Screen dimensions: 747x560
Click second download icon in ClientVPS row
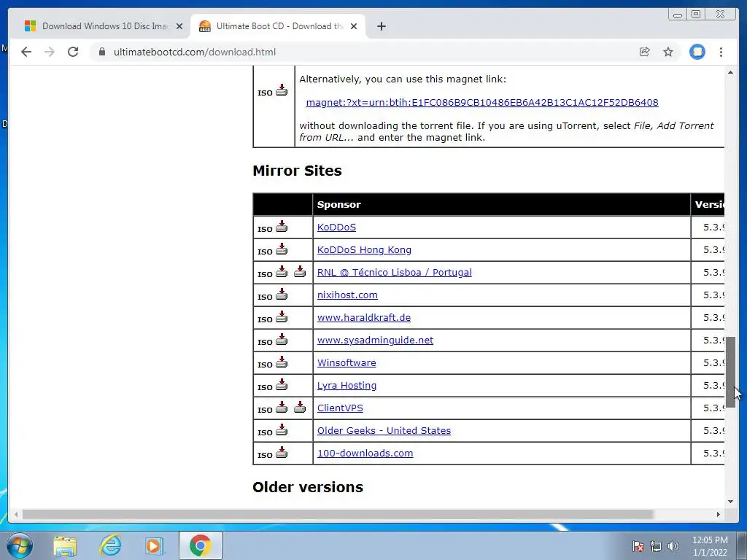pos(300,407)
